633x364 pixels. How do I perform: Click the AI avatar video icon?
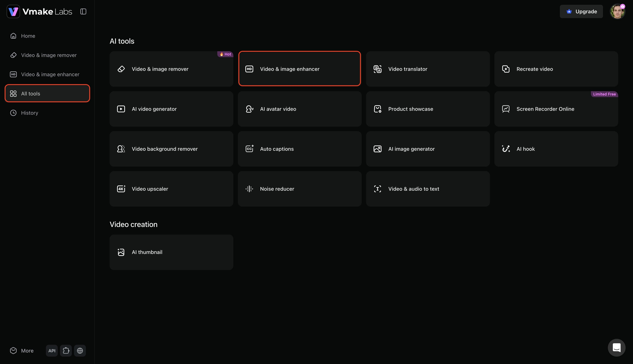(x=249, y=109)
